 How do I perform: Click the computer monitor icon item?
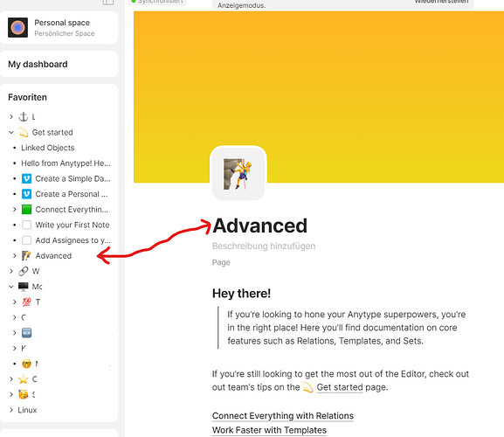pos(23,287)
